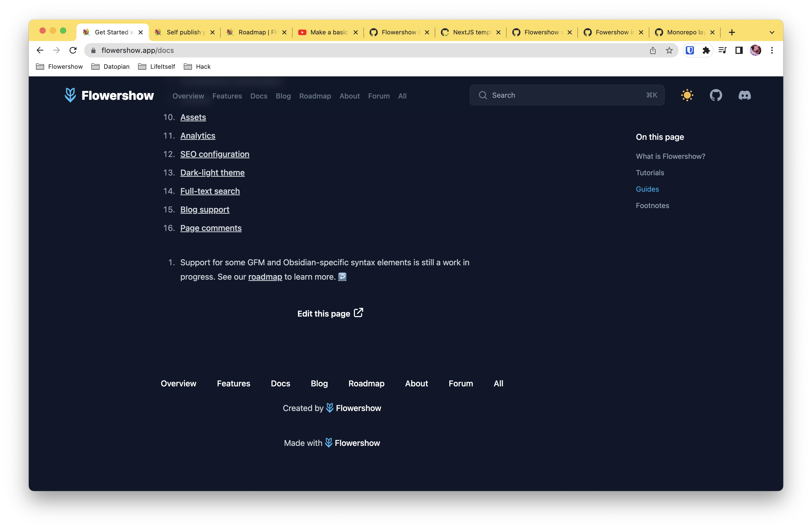Image resolution: width=812 pixels, height=529 pixels.
Task: Reload the page
Action: (73, 51)
